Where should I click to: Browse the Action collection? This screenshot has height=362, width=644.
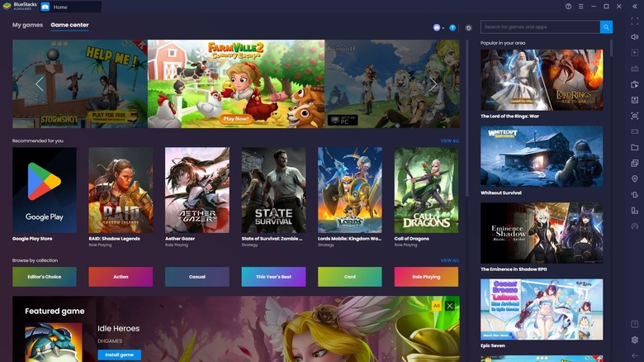[x=121, y=277]
